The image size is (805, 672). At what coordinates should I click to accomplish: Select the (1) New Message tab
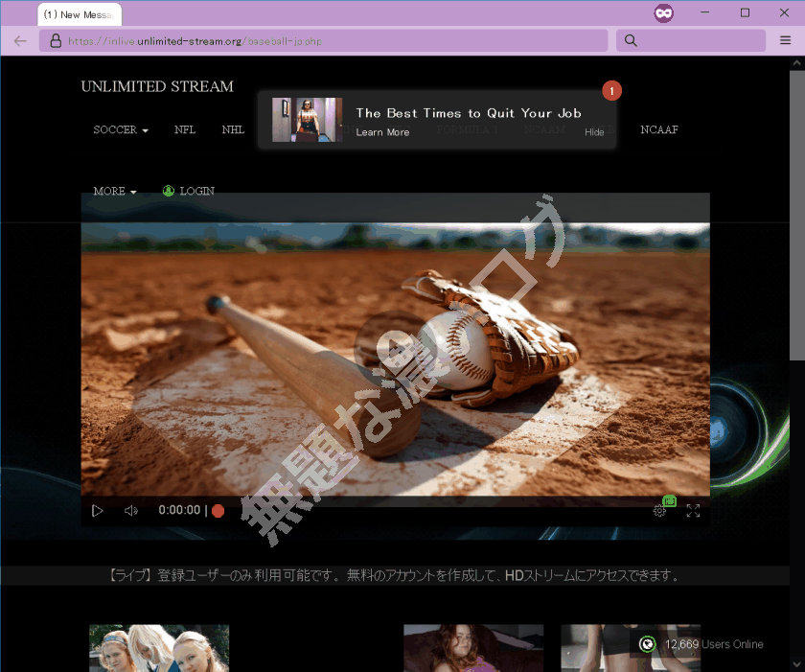click(80, 15)
